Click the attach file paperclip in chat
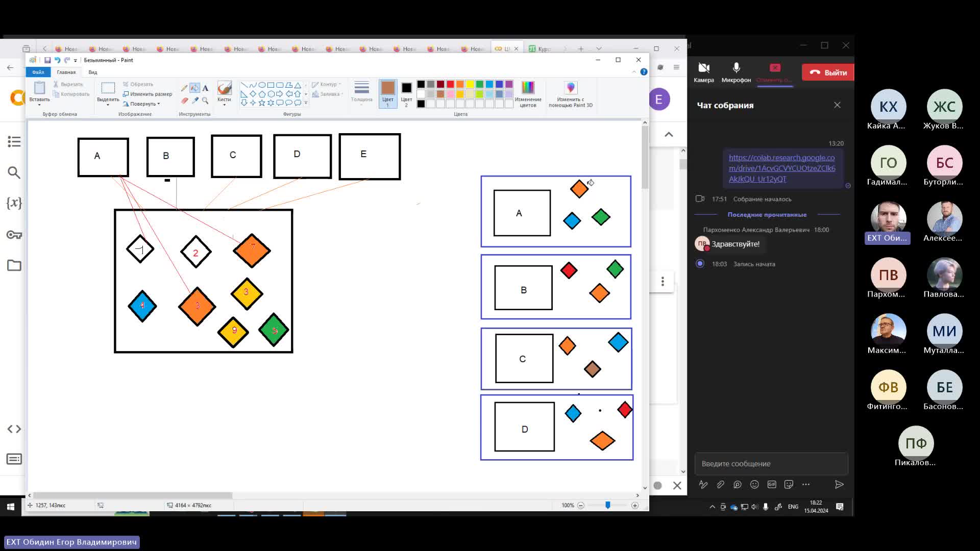Image resolution: width=980 pixels, height=551 pixels. [720, 485]
